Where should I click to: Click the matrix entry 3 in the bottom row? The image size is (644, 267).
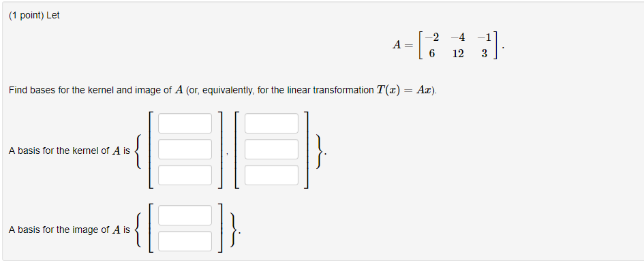point(485,53)
